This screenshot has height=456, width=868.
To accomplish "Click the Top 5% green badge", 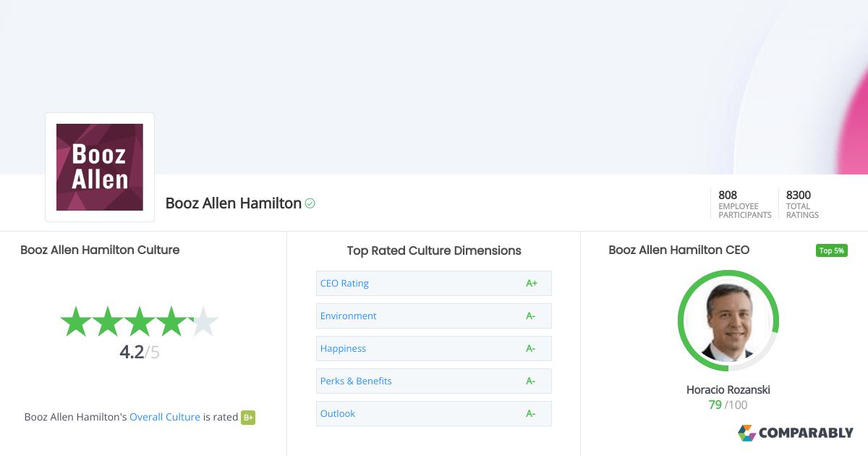I will click(x=831, y=250).
